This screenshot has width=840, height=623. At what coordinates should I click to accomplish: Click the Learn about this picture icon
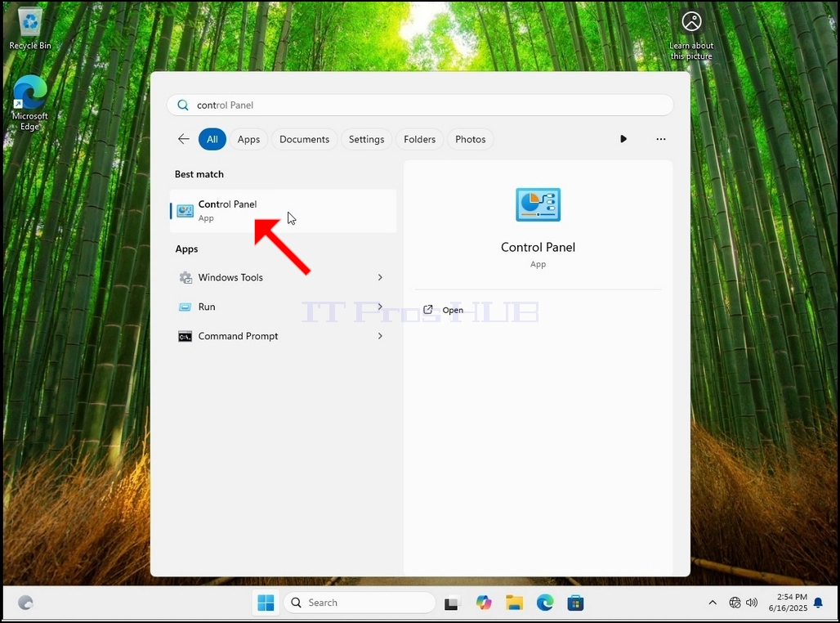pyautogui.click(x=691, y=21)
